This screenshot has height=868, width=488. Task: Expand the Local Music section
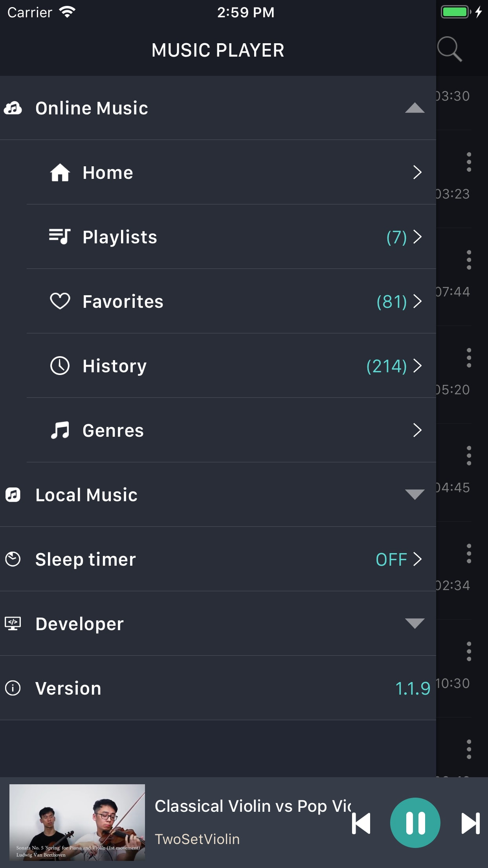415,495
